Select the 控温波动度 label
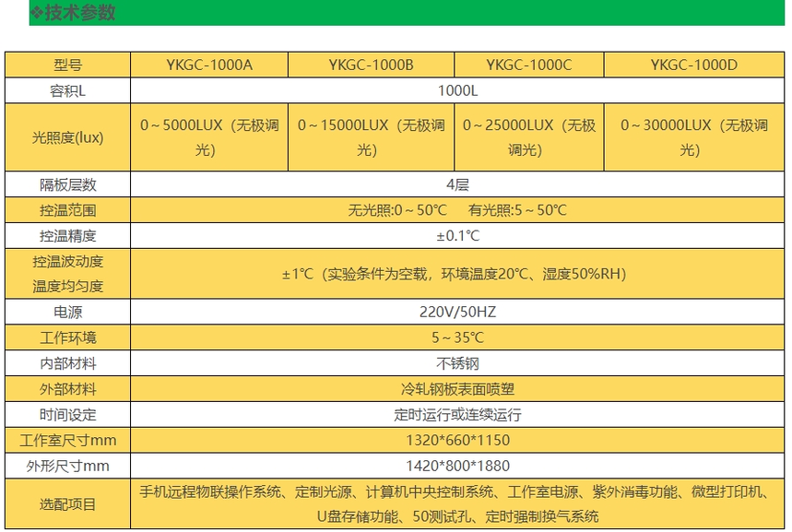Screen dimensions: 792x532 (x=67, y=262)
